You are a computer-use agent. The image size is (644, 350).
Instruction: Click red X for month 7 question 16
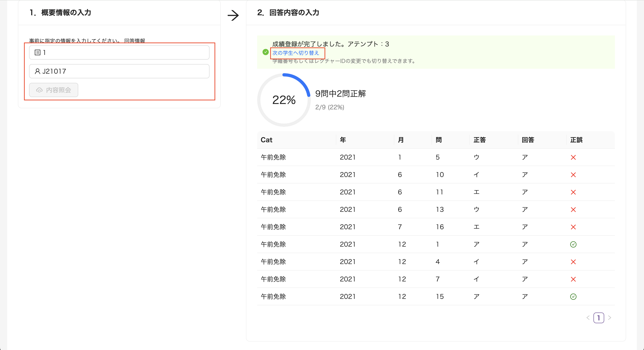coord(573,227)
